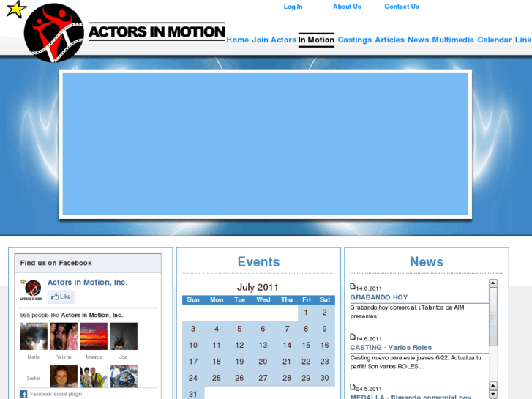Open the GRABANDO HOY news headline
Image resolution: width=532 pixels, height=399 pixels.
[x=378, y=297]
